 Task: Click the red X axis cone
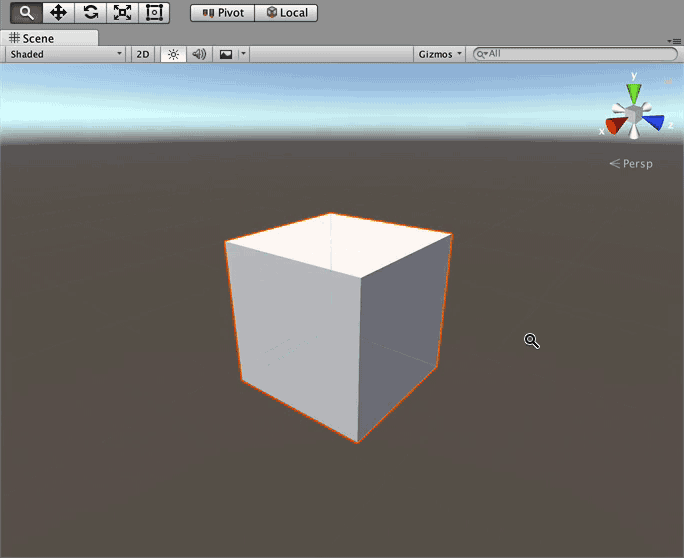pyautogui.click(x=616, y=125)
